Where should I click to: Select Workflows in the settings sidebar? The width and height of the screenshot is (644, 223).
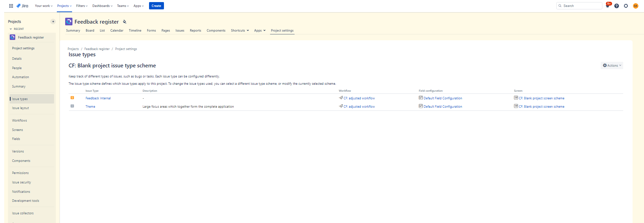point(19,121)
